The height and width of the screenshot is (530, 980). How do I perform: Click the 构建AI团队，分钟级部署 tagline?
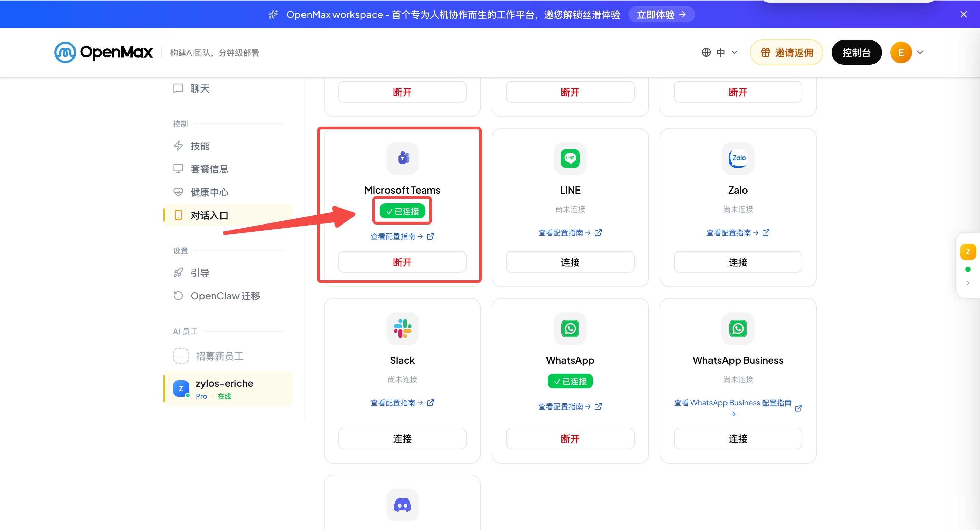tap(214, 53)
